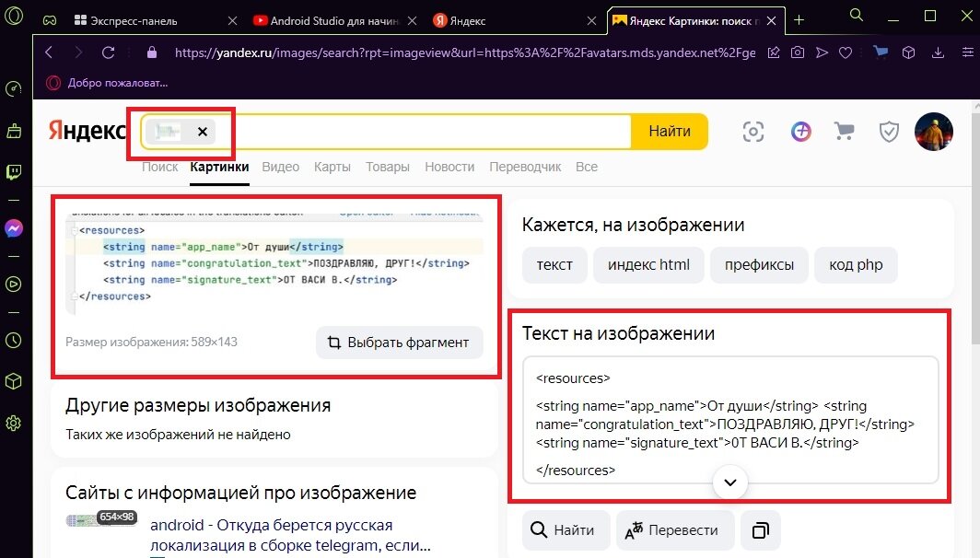Screen dimensions: 980x558
Task: Open the Yandex round colorful plus icon
Action: 800,132
